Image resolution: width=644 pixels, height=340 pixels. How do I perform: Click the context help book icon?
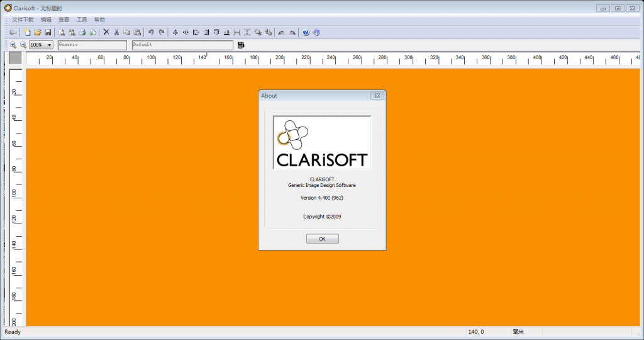point(316,33)
